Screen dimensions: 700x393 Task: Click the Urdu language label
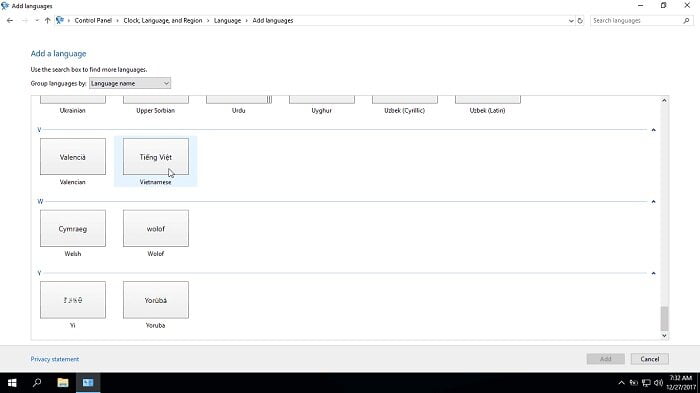tap(238, 110)
